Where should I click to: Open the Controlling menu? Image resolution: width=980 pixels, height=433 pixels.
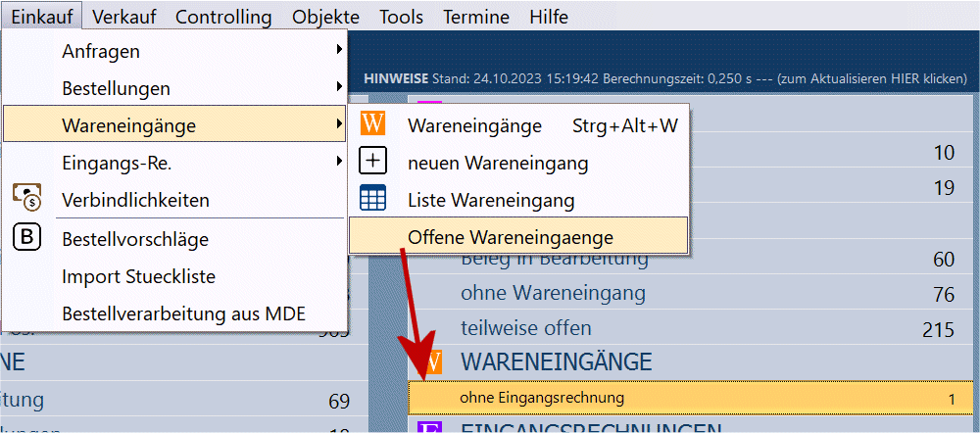click(223, 17)
